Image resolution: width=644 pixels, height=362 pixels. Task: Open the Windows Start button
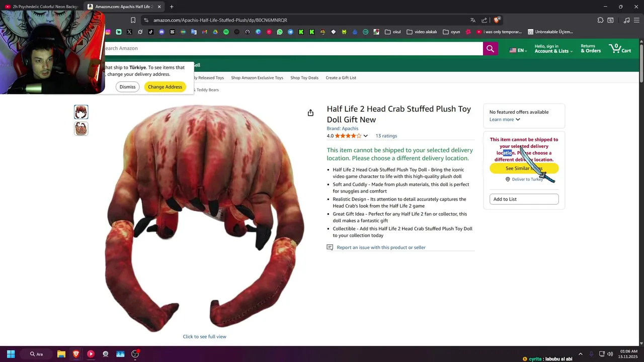click(11, 354)
